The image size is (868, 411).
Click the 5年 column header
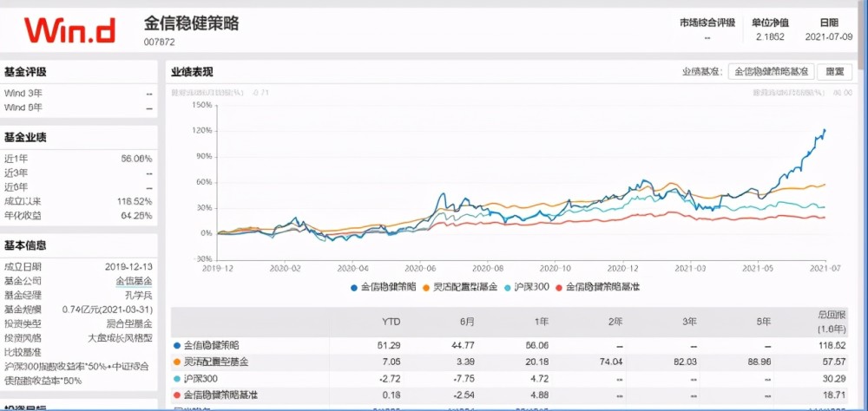point(763,322)
